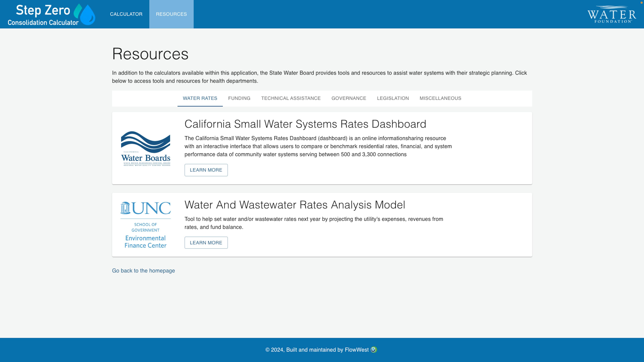Click the UNC Environmental Finance Center logo

click(146, 225)
